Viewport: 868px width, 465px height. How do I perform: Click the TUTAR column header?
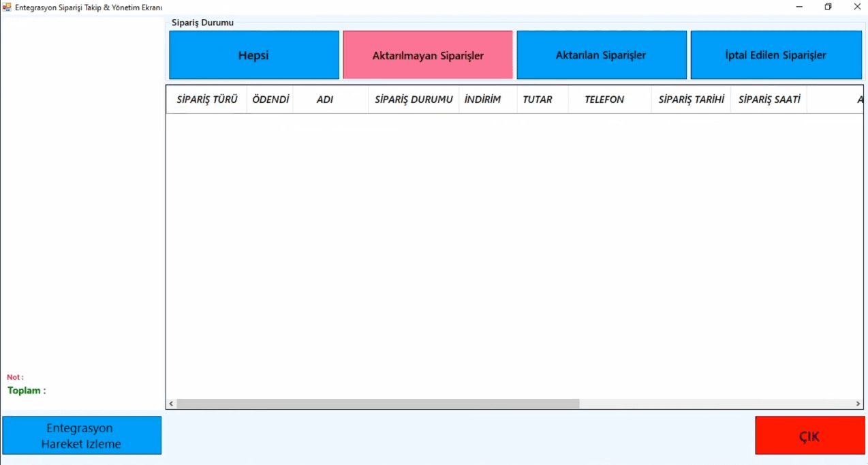pos(542,100)
